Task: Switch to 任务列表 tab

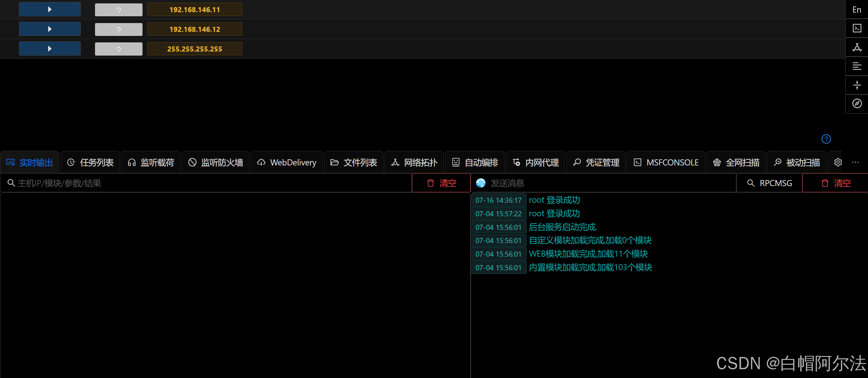Action: pyautogui.click(x=90, y=162)
